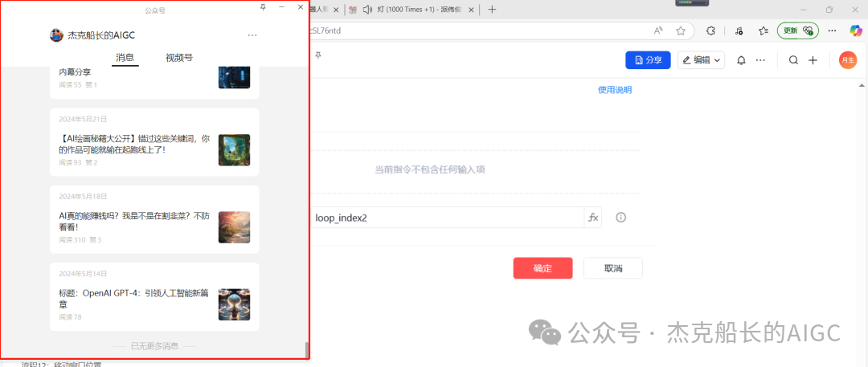Click the red 确定 button
Viewport: 868px width, 367px height.
tap(542, 268)
